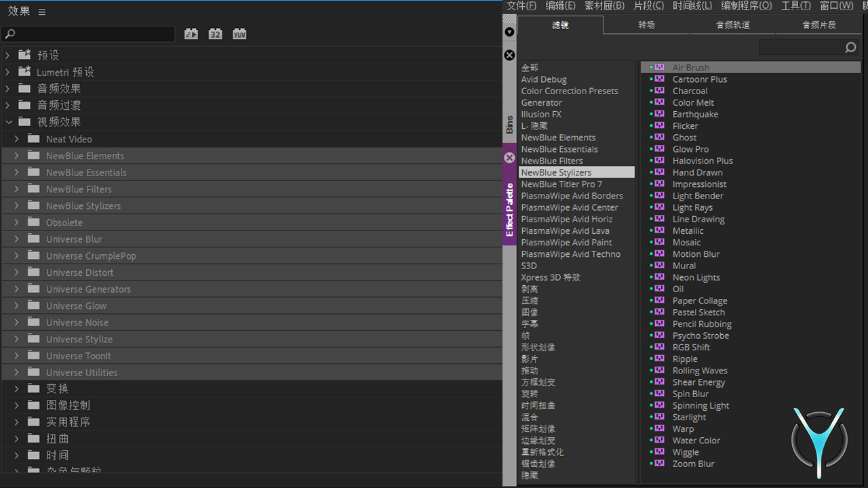This screenshot has height=488, width=868.
Task: Open the 编辑(E) menu
Action: pyautogui.click(x=560, y=6)
